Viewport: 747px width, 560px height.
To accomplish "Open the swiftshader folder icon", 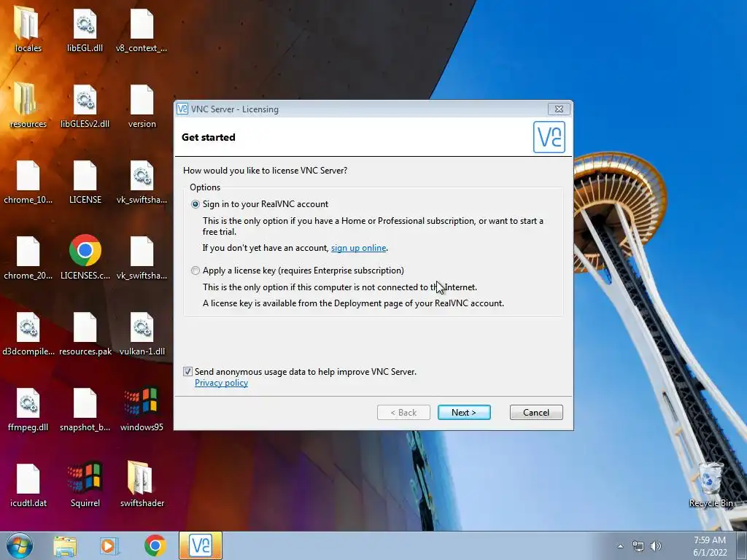I will 140,477.
